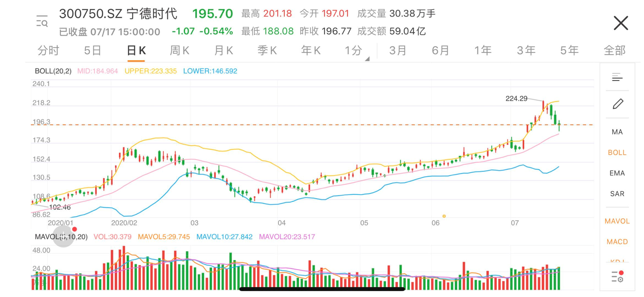Click the 昨收 196.77 previous close

click(326, 31)
